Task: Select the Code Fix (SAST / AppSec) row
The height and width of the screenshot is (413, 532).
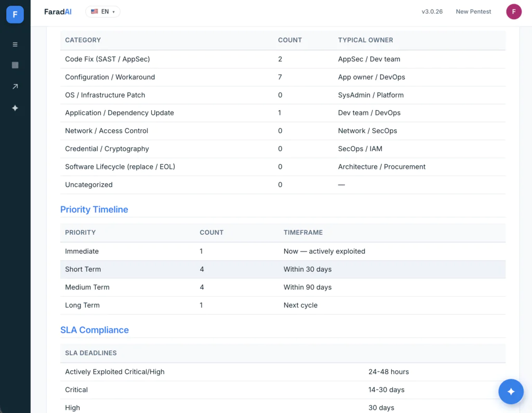Action: coord(283,59)
